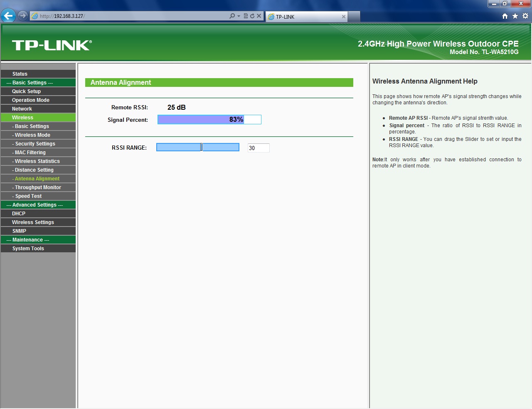Go back with the browser back arrow
This screenshot has width=532, height=409.
8,16
